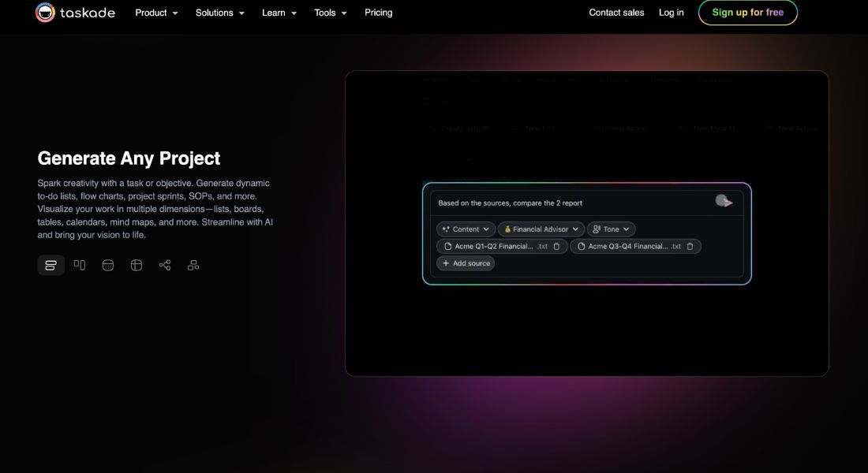This screenshot has height=473, width=868.
Task: Open the Financial Advisor dropdown
Action: click(541, 229)
